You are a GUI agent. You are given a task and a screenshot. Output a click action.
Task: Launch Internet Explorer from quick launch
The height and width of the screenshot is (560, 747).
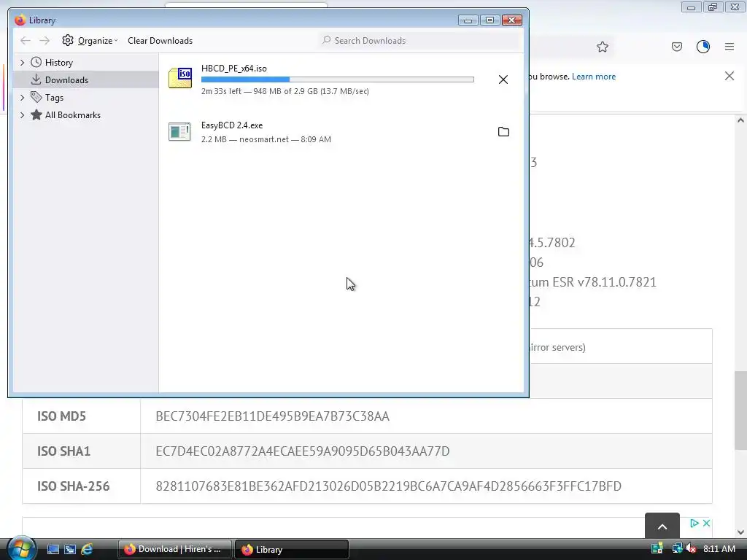pyautogui.click(x=87, y=549)
